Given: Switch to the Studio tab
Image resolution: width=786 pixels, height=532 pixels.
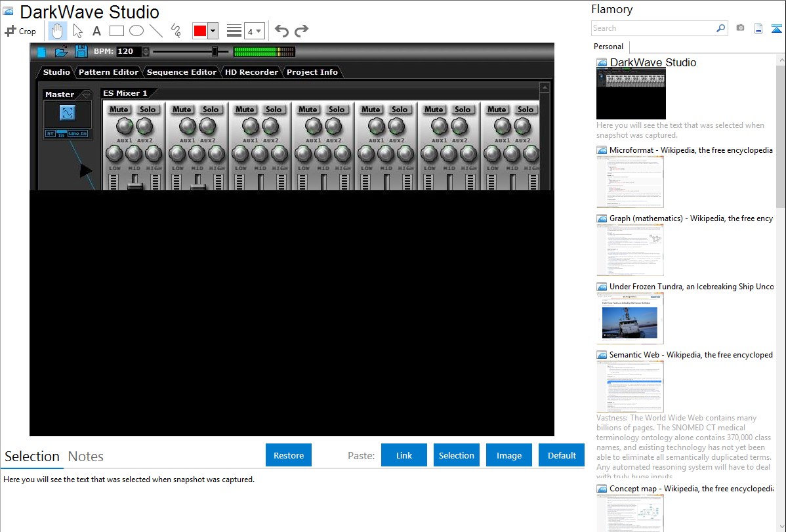Looking at the screenshot, I should pyautogui.click(x=56, y=72).
